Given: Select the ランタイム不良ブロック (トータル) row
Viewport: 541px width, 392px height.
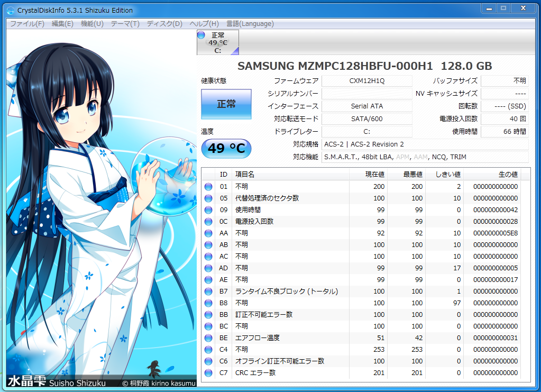Looking at the screenshot, I should [361, 291].
